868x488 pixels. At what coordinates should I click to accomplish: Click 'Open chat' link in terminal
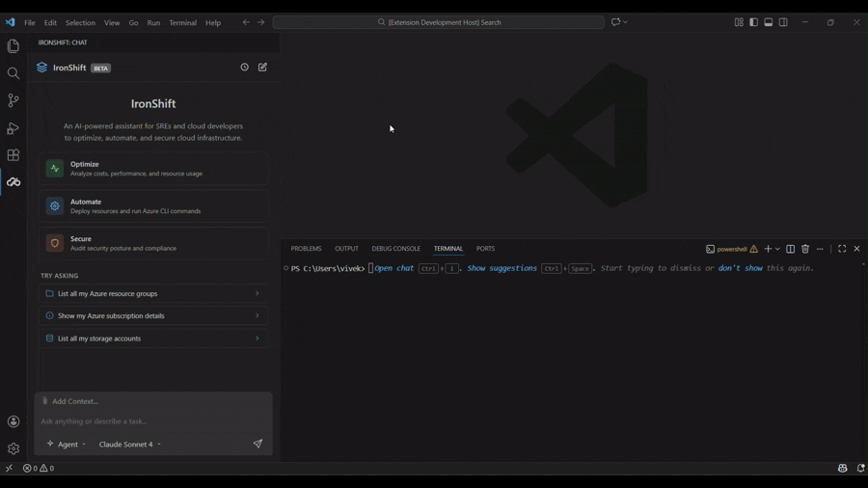394,268
